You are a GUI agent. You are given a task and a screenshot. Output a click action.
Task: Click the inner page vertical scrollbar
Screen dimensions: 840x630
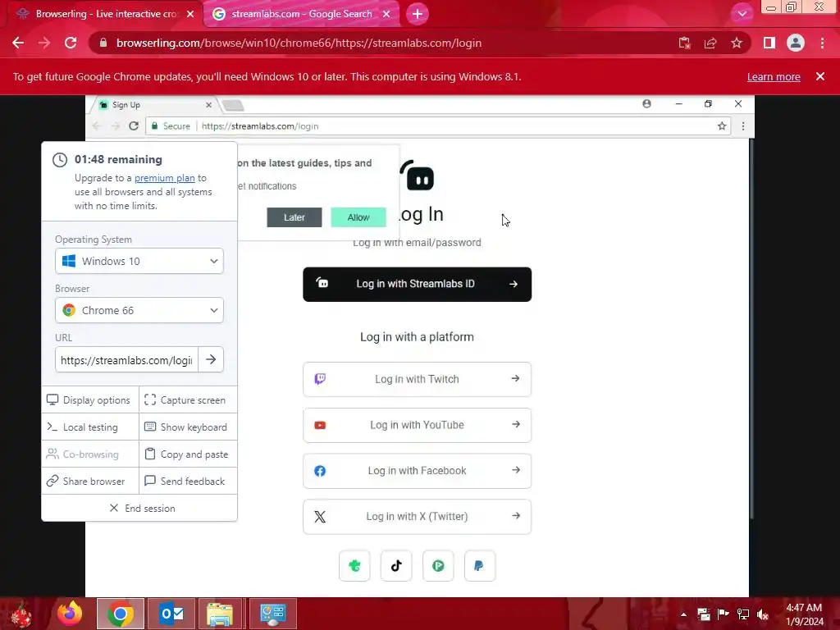click(751, 328)
